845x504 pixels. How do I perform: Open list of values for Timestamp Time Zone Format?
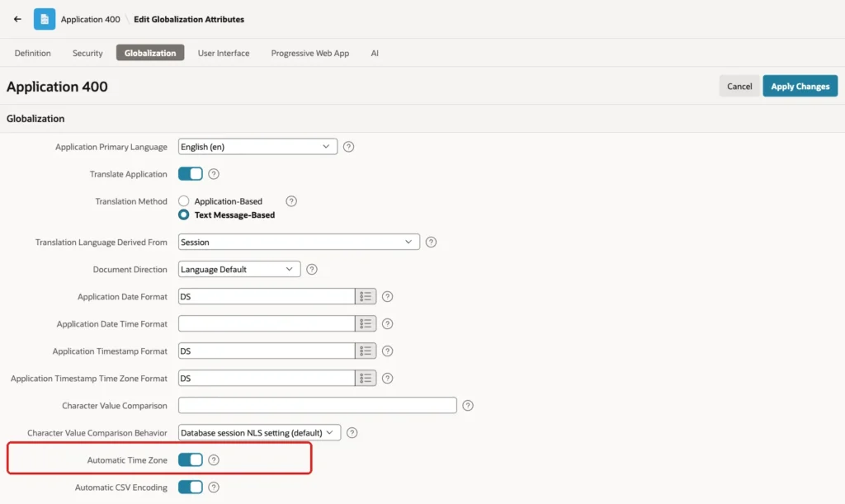pos(366,378)
